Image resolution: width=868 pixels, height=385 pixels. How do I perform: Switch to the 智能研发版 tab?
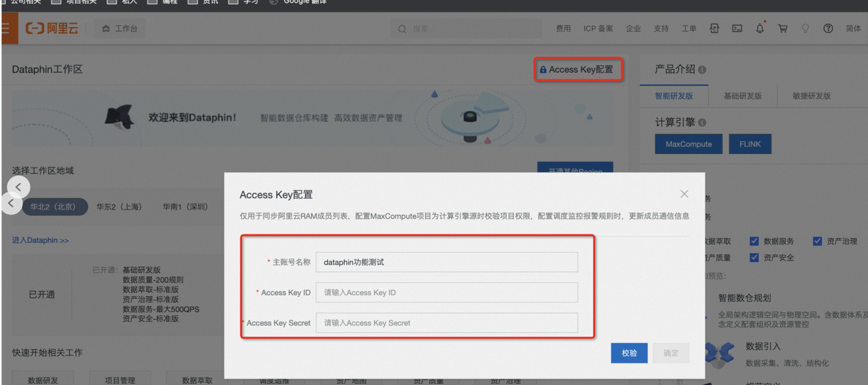coord(673,96)
